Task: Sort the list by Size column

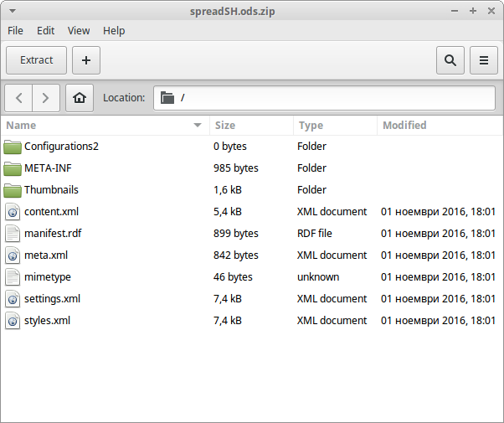Action: point(250,126)
